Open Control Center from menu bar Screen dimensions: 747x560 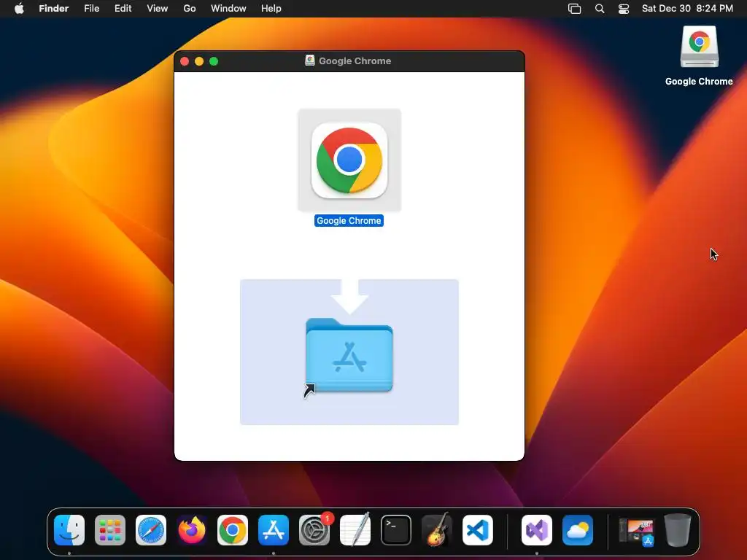[x=624, y=9]
